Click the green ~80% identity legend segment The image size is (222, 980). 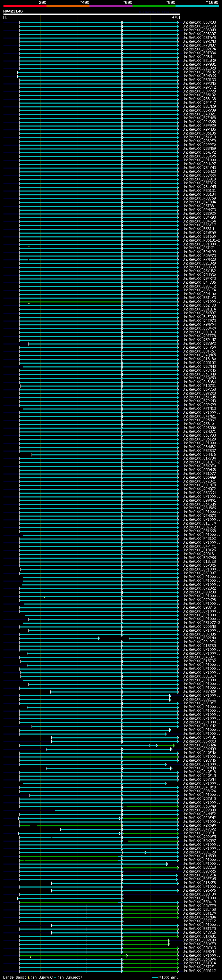tap(154, 6)
